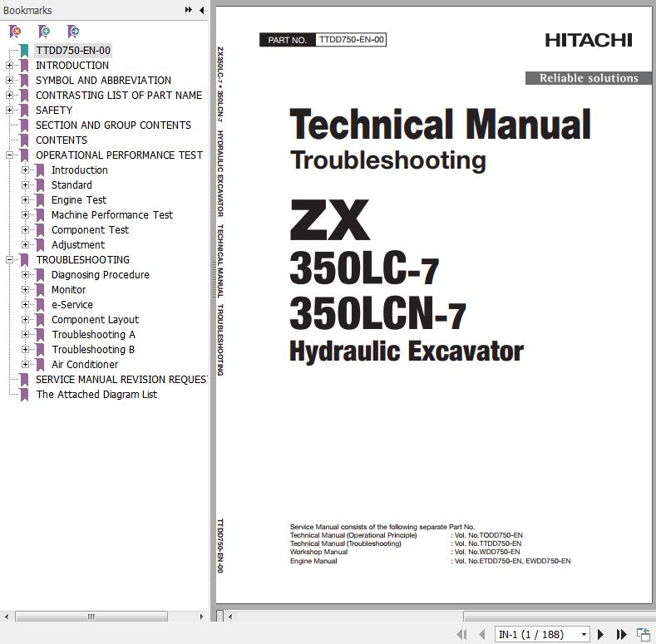Collapse the TROUBLESHOOTING section
Viewport: 656px width, 644px height.
pos(9,260)
